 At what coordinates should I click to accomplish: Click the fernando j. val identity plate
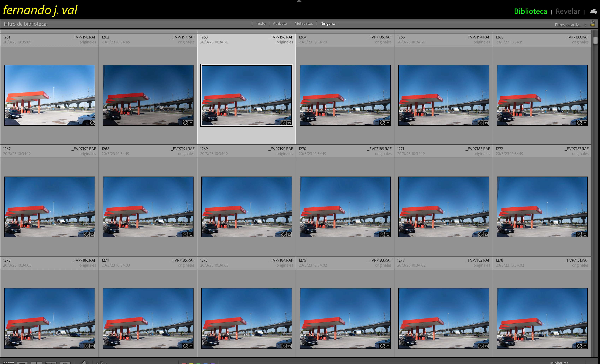point(40,10)
